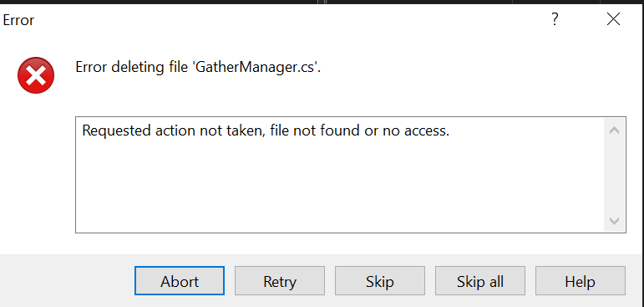
Task: Skip this file deletion error
Action: 380,281
